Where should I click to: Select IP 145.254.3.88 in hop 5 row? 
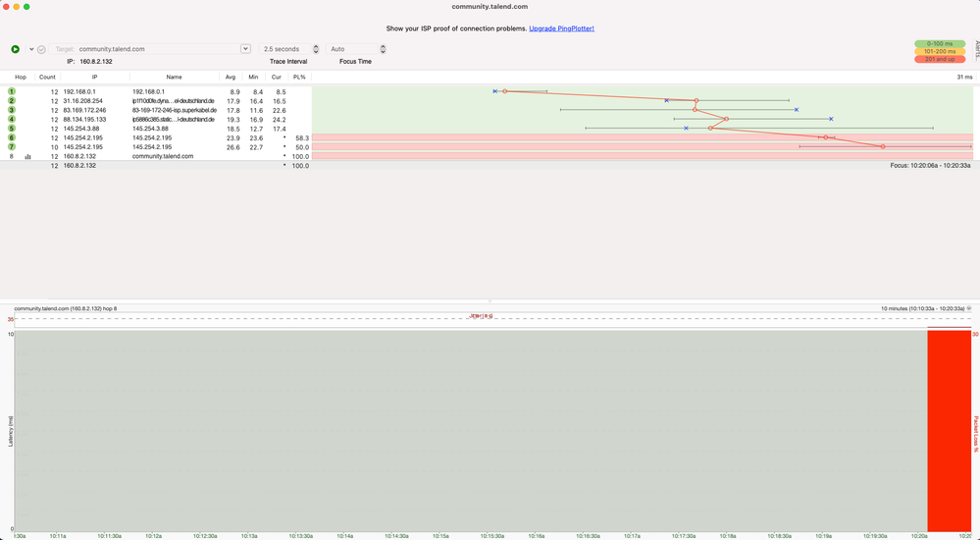[80, 129]
